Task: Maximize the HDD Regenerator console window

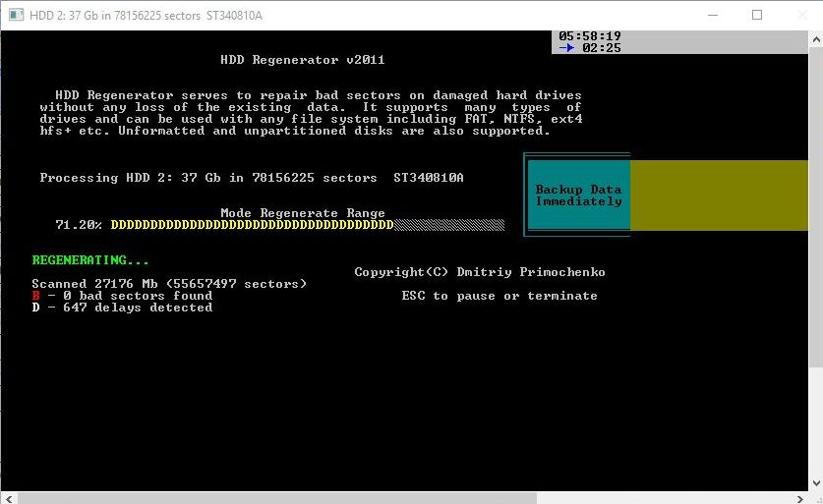Action: pos(757,15)
